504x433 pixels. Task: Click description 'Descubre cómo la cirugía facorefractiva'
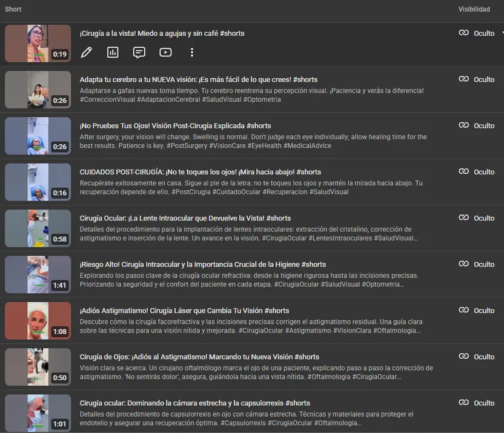point(251,326)
